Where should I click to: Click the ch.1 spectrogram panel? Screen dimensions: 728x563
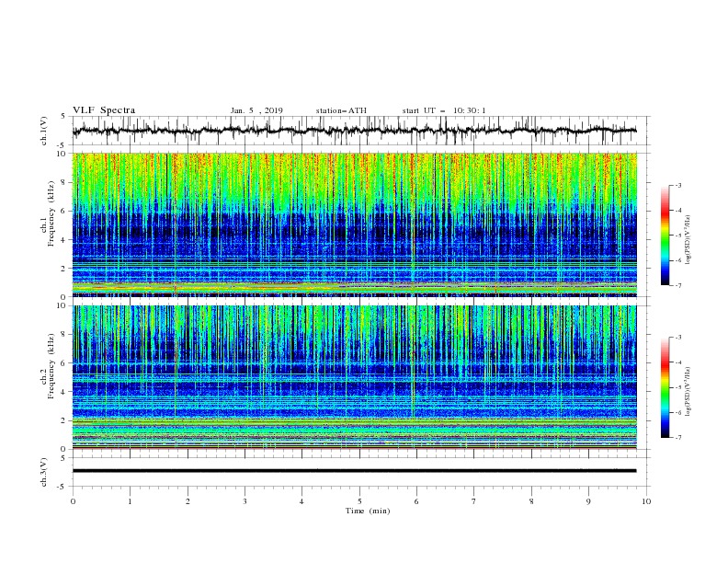pyautogui.click(x=354, y=224)
